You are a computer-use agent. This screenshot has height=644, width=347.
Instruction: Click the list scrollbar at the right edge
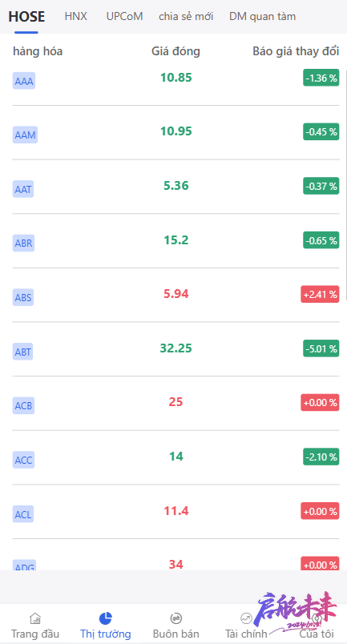[345, 185]
